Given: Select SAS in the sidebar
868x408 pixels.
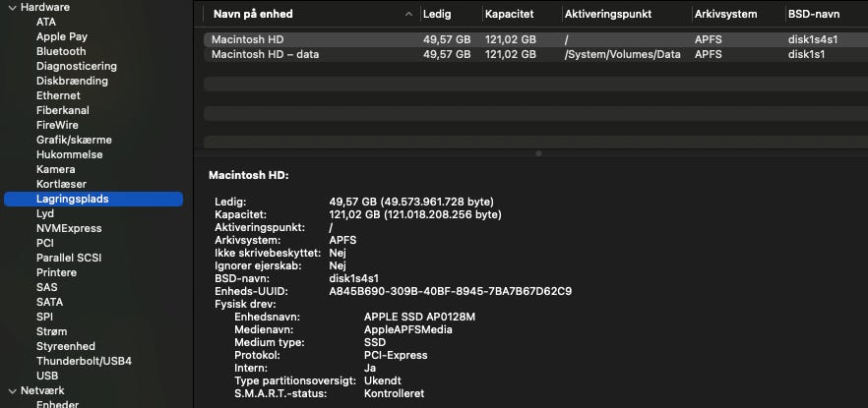Looking at the screenshot, I should (46, 287).
